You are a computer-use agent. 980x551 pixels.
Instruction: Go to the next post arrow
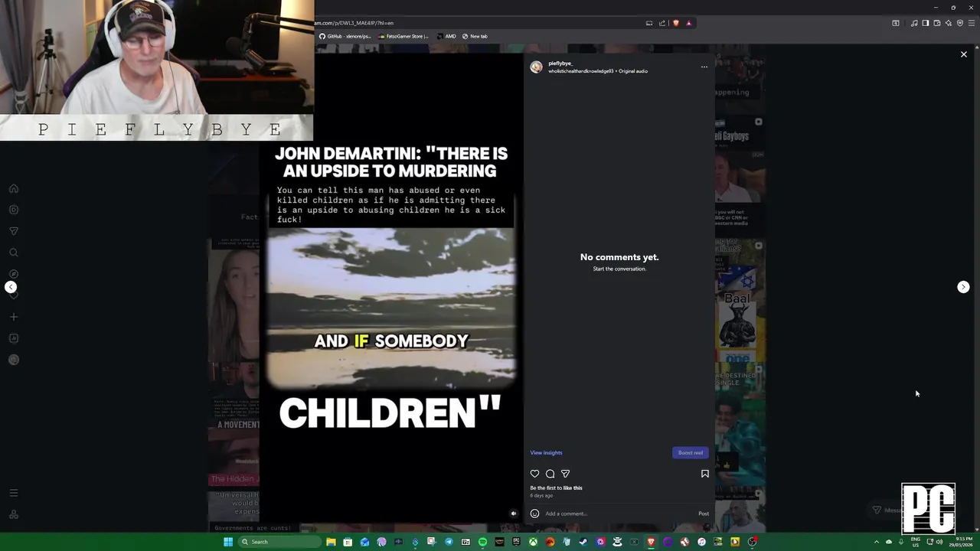click(x=963, y=287)
